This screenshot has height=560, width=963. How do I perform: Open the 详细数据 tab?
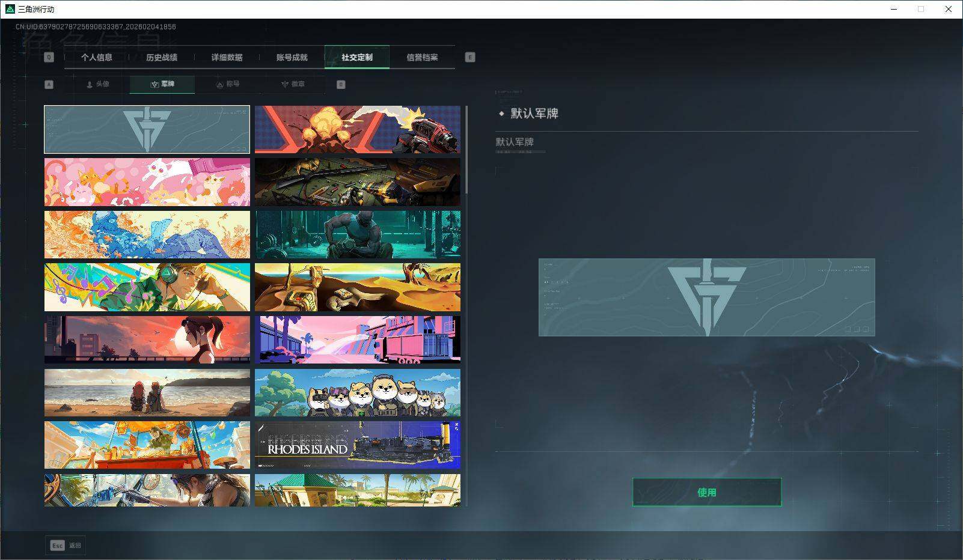click(x=227, y=58)
